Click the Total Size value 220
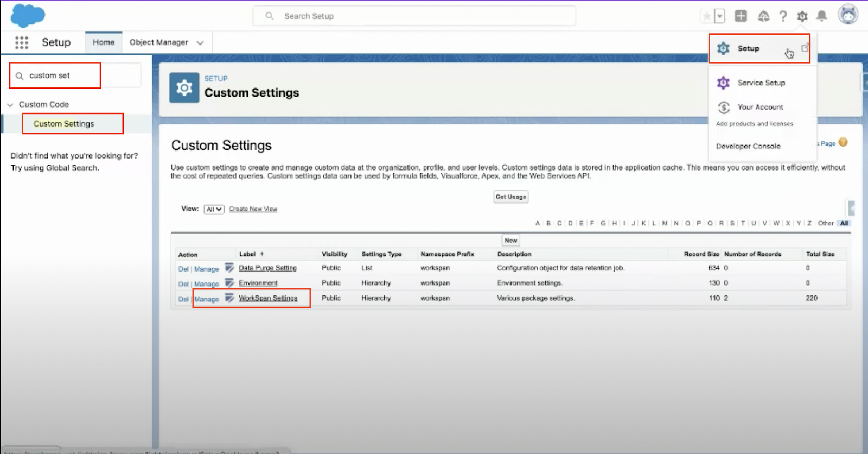The width and height of the screenshot is (868, 454). (812, 298)
